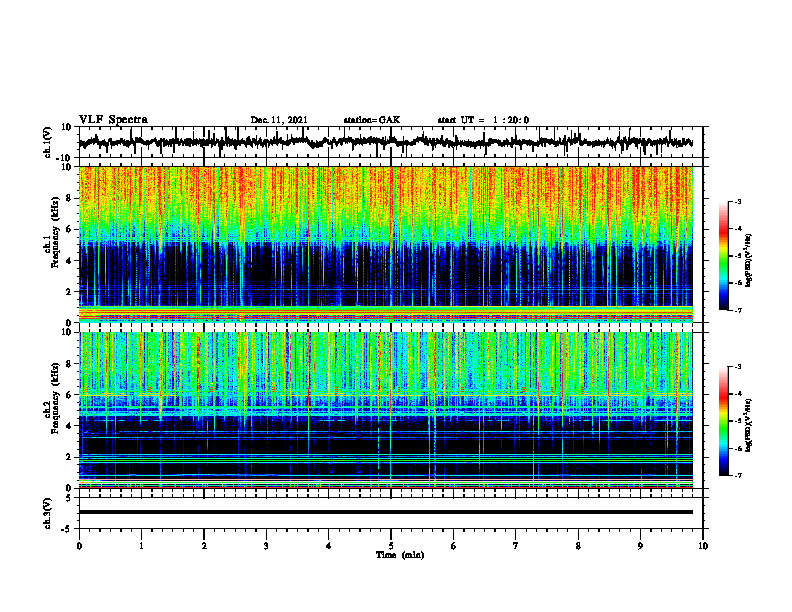Click tick label "1" on the Time axis
The height and width of the screenshot is (612, 792).
(x=142, y=546)
